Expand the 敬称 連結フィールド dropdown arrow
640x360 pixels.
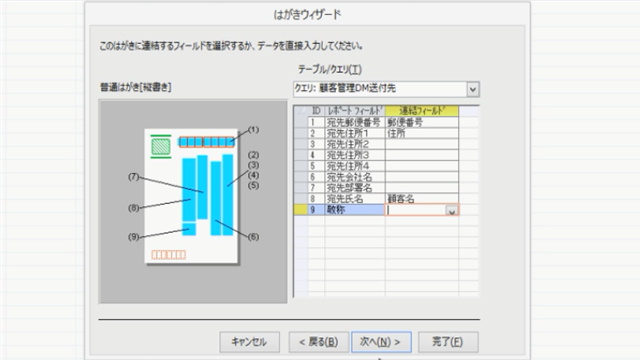tap(451, 211)
